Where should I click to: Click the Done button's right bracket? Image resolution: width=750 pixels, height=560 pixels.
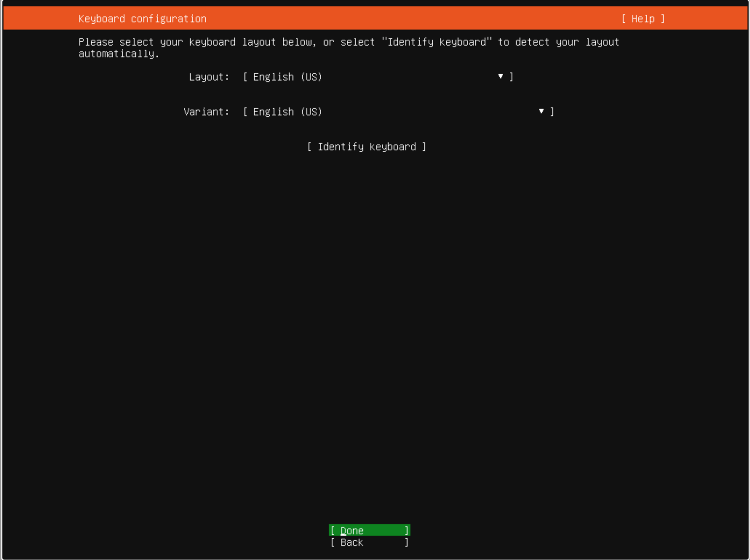coord(407,530)
